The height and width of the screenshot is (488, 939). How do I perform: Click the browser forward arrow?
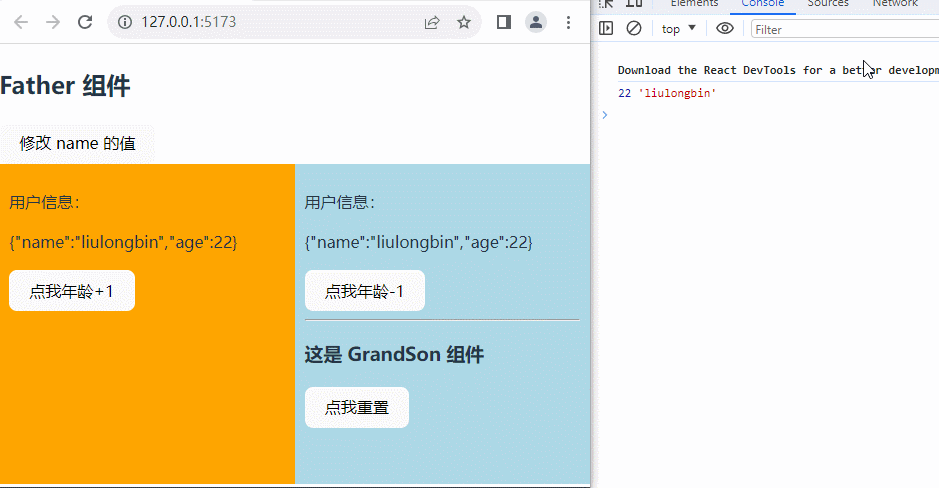[x=53, y=22]
